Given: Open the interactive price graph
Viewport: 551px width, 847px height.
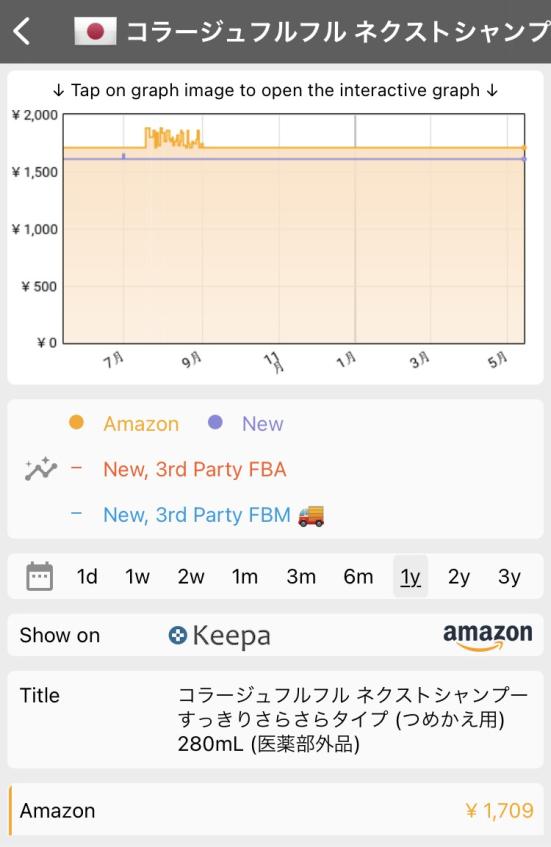Looking at the screenshot, I should (276, 228).
